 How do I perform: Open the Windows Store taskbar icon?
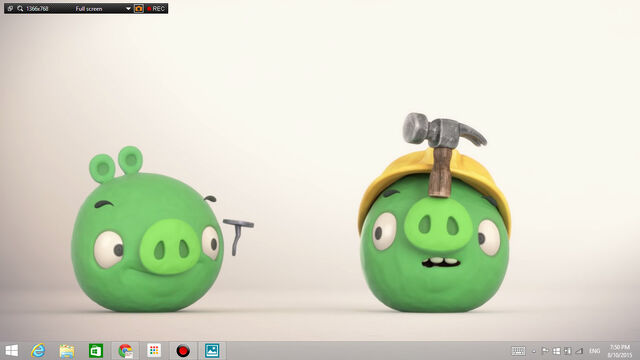coord(96,351)
